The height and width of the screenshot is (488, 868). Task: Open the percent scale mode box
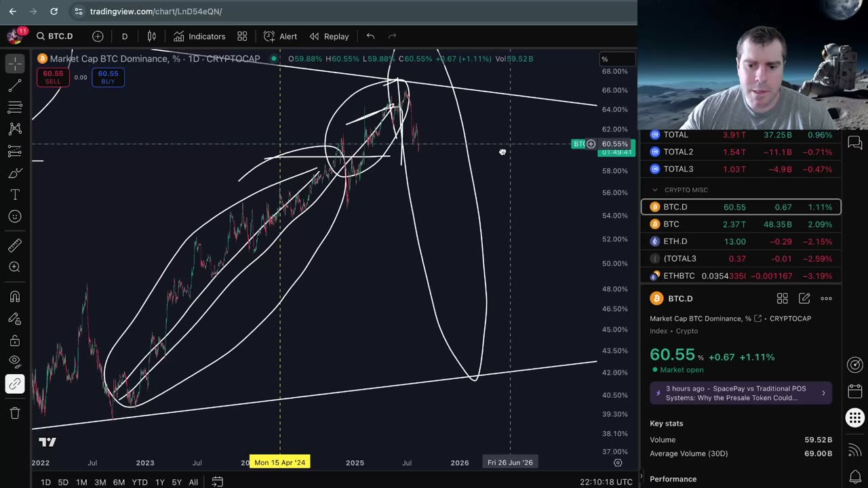[617, 59]
